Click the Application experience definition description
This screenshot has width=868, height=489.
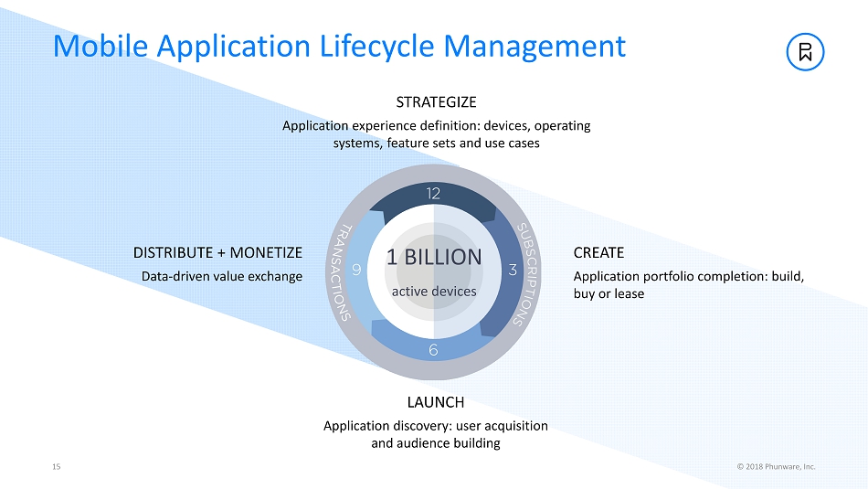pyautogui.click(x=436, y=134)
